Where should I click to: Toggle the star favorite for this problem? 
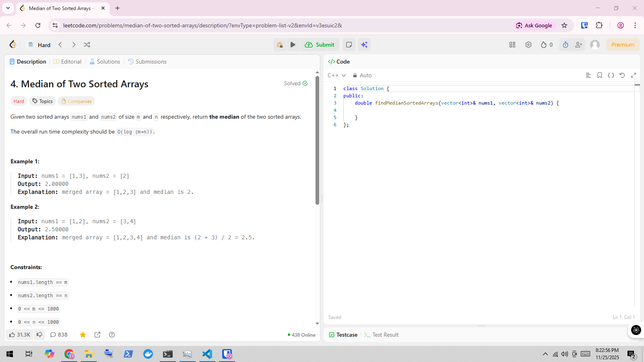(83, 335)
